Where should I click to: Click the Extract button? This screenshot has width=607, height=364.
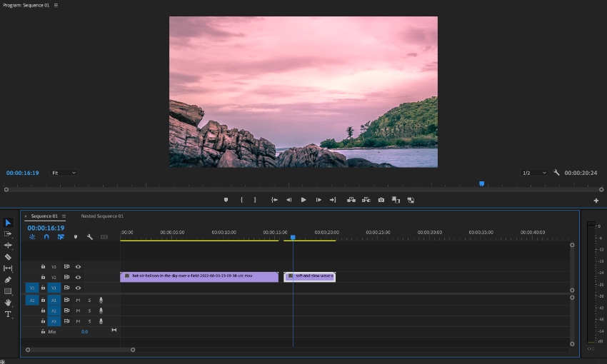(x=366, y=200)
